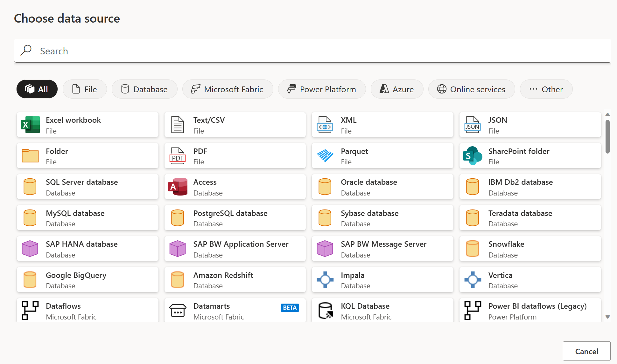Open the Online services category

click(x=471, y=89)
